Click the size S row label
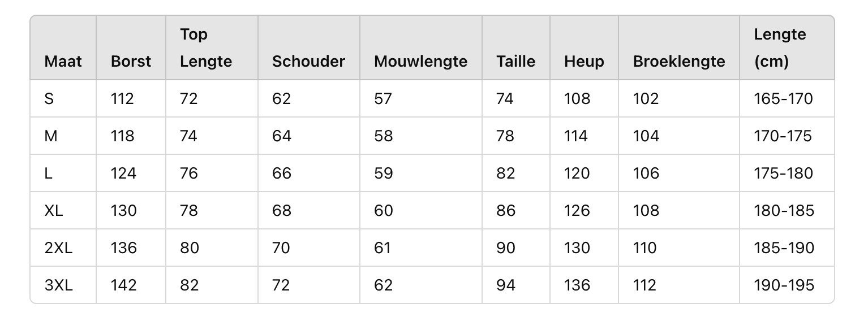Screen dimensions: 868x321 coord(49,98)
